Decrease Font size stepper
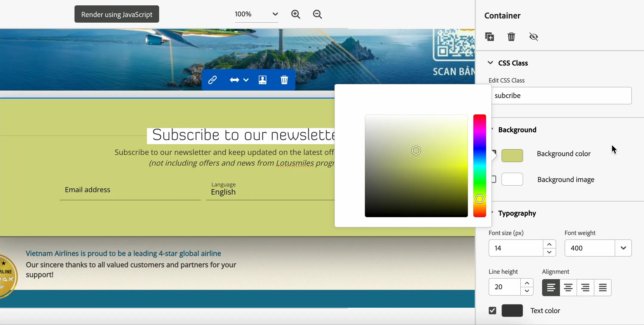644x325 pixels. [x=549, y=252]
